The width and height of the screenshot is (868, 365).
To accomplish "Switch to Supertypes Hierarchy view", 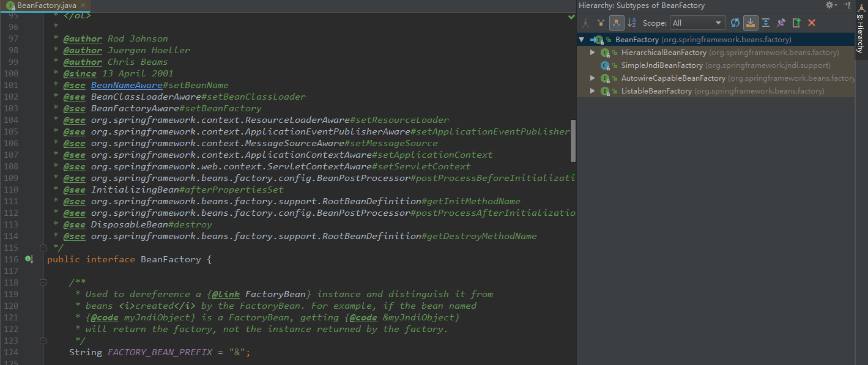I will point(601,23).
